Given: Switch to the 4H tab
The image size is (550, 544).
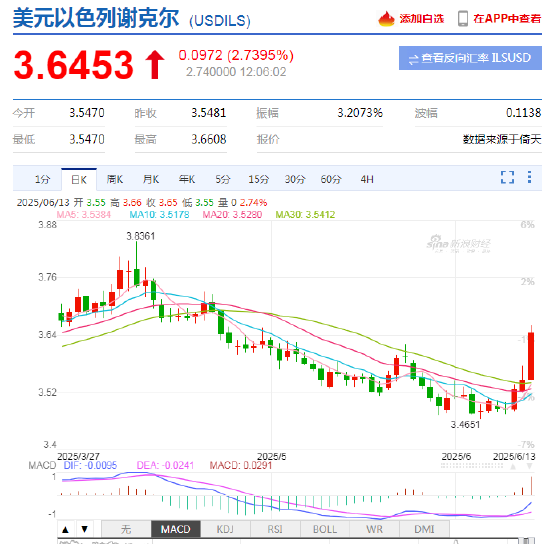Looking at the screenshot, I should click(x=367, y=180).
